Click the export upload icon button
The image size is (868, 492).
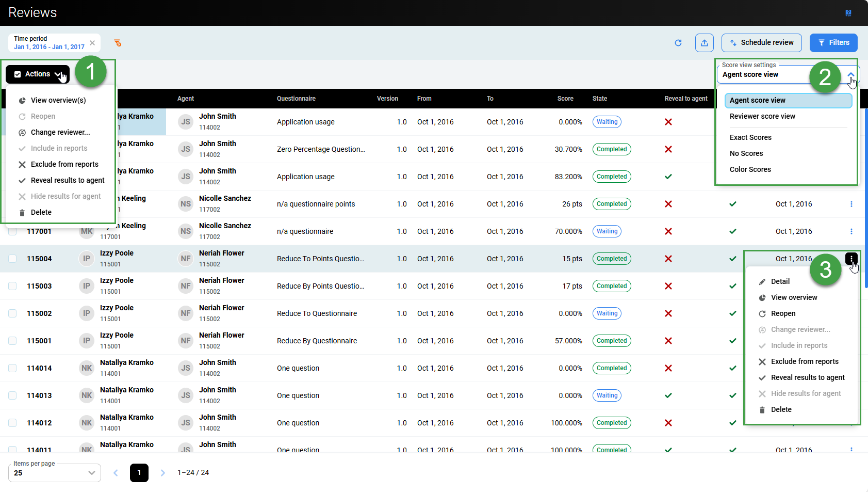[x=704, y=43]
